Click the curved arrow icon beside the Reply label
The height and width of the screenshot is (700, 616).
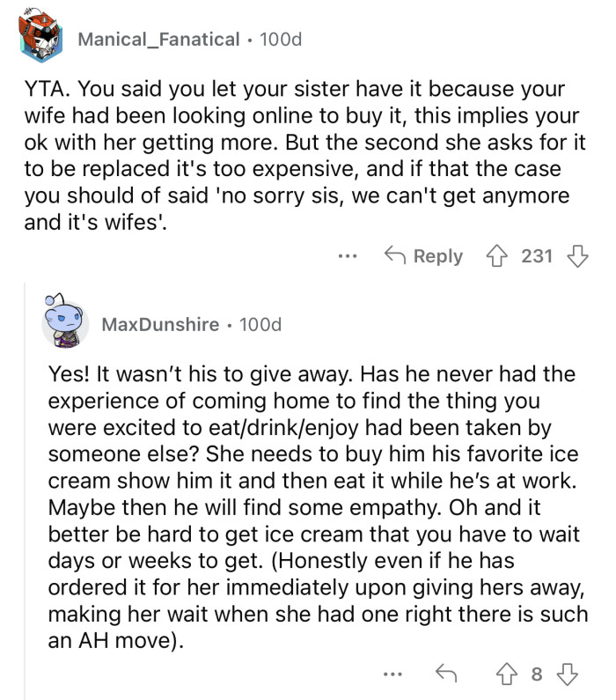coord(393,256)
